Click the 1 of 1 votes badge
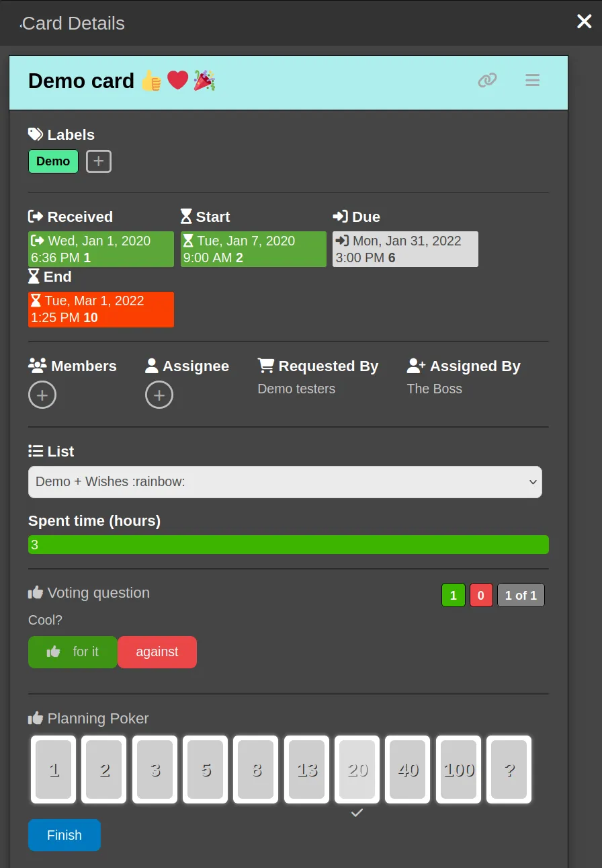The width and height of the screenshot is (602, 868). pyautogui.click(x=521, y=596)
